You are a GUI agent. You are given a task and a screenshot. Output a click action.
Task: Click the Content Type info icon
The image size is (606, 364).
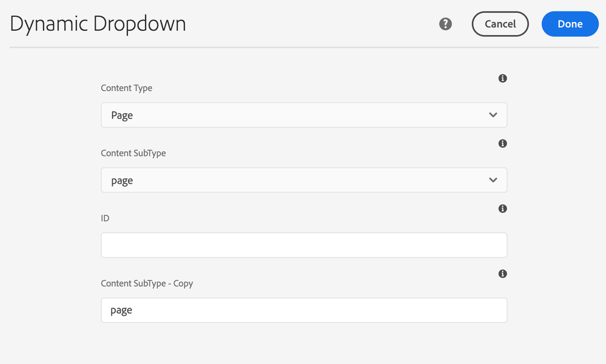[502, 78]
